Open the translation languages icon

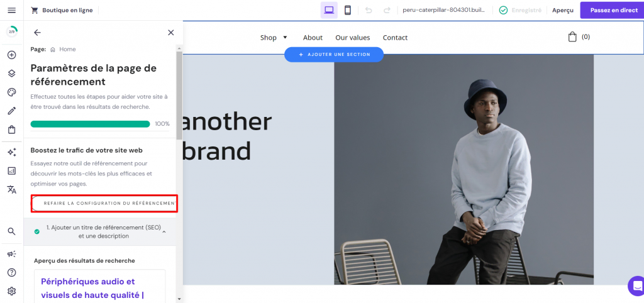[x=11, y=189]
